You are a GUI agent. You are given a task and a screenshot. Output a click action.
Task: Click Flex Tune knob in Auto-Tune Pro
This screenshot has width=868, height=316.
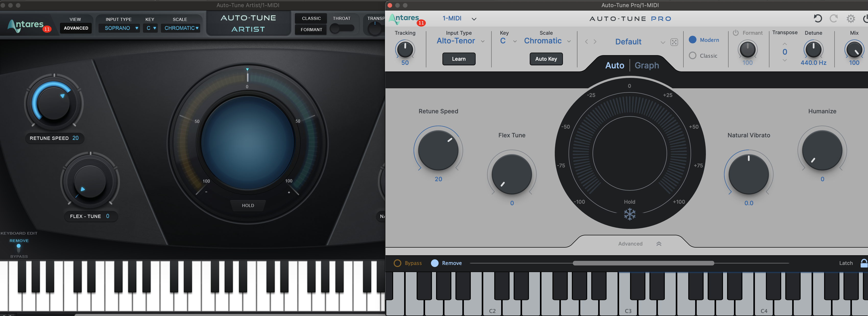coord(512,174)
